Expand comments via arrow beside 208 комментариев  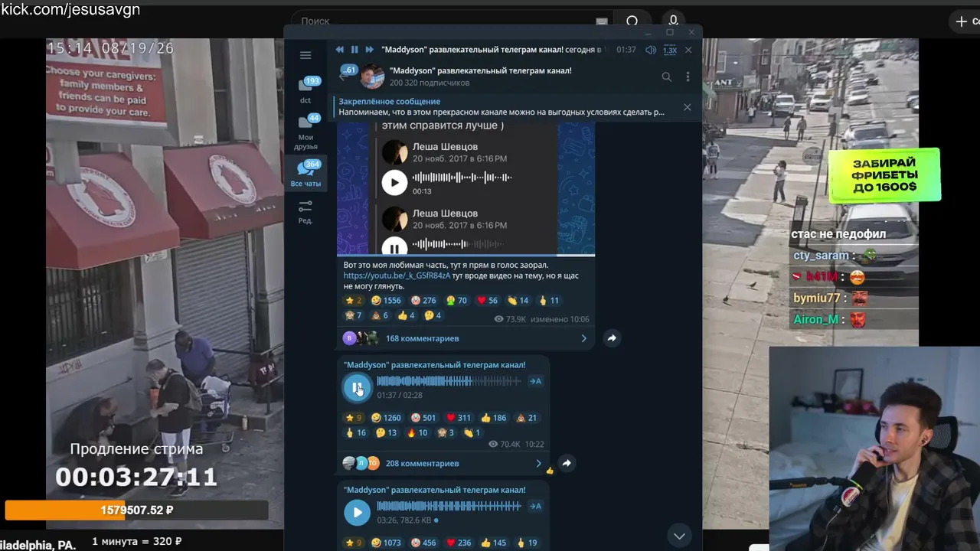538,463
